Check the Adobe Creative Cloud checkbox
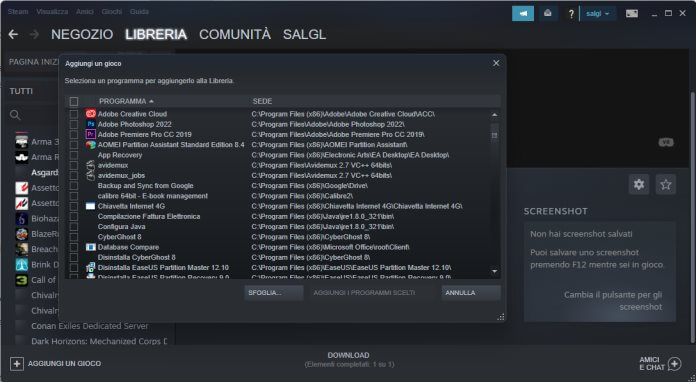Viewport: 696px width, 382px height. [x=74, y=114]
